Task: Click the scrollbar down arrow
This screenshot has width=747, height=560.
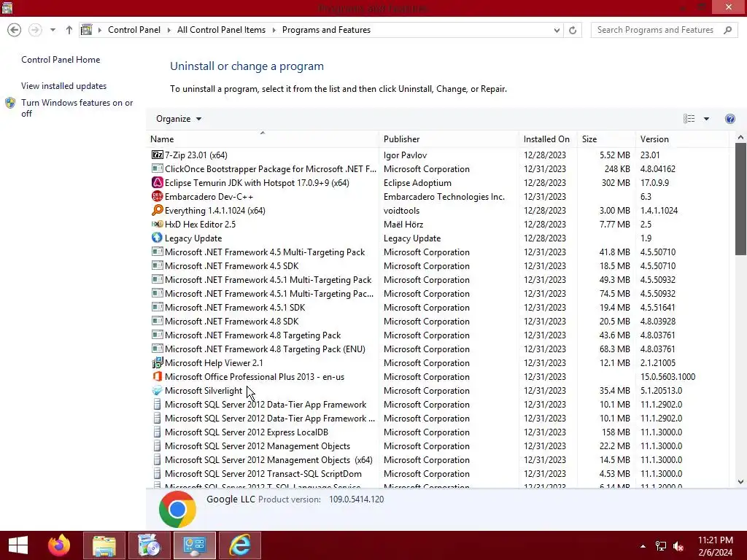Action: tap(740, 481)
